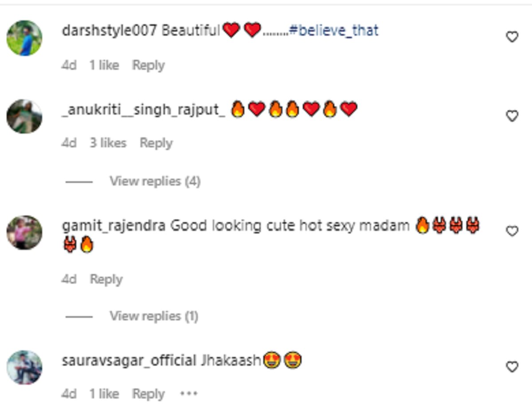
Task: Toggle like heart on _anukriti__singh_rajput_ comment
Action: (x=512, y=116)
